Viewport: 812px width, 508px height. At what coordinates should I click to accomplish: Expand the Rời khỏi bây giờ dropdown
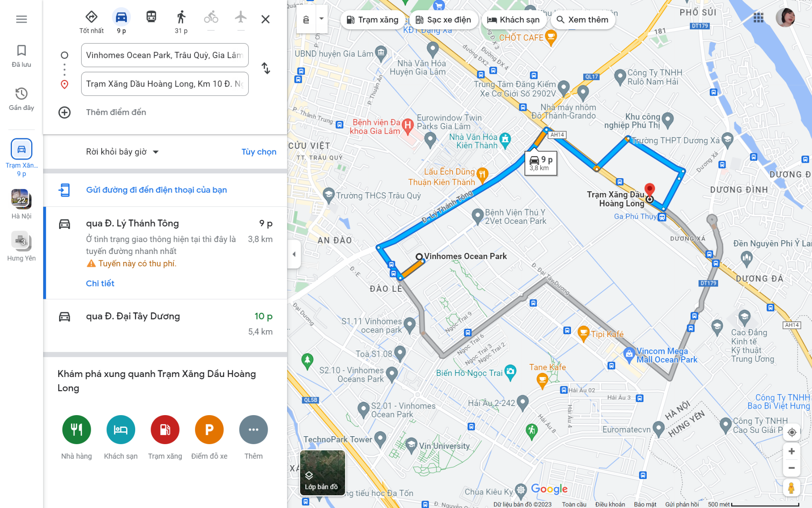pyautogui.click(x=122, y=152)
